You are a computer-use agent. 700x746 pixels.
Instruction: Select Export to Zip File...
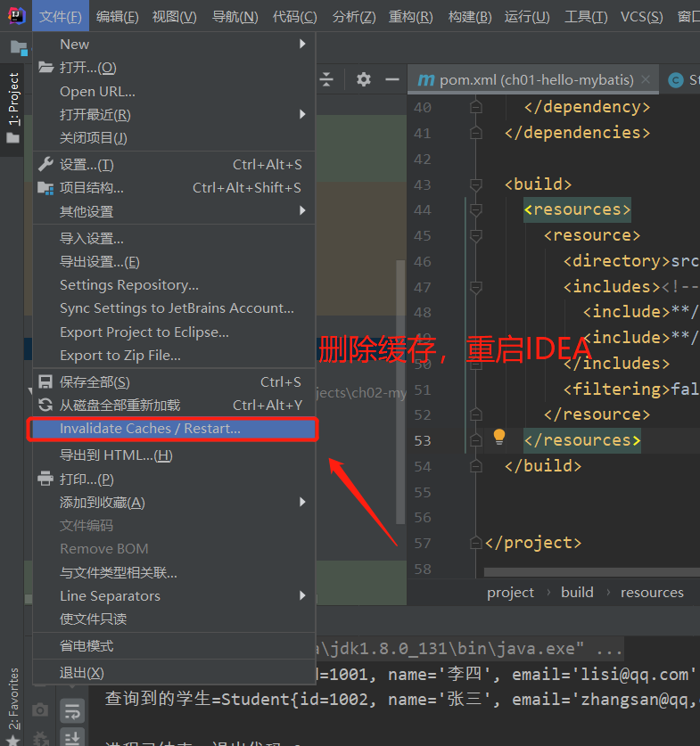coord(174,356)
